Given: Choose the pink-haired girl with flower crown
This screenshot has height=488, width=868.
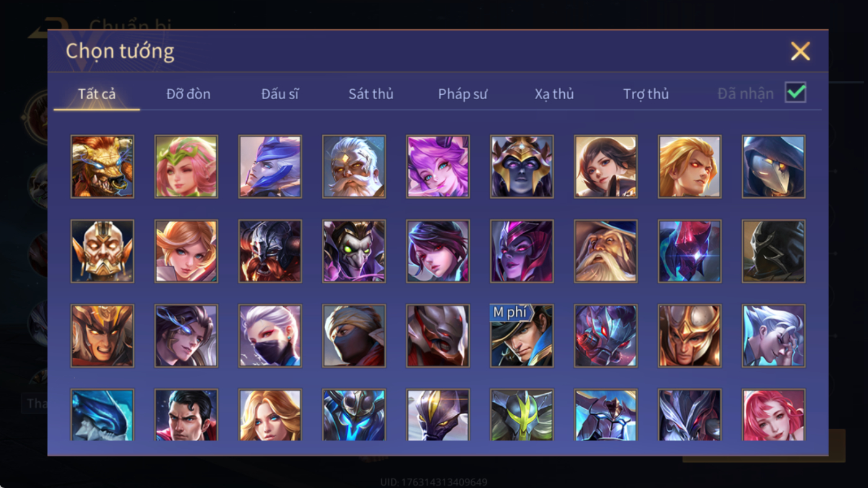Looking at the screenshot, I should click(x=186, y=167).
